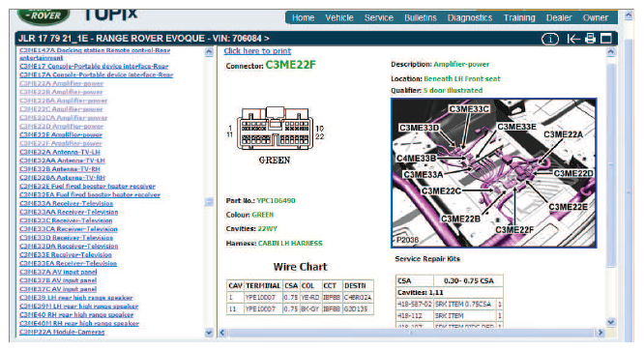
Task: Click location text Beneath LH Front seat
Action: (x=462, y=79)
